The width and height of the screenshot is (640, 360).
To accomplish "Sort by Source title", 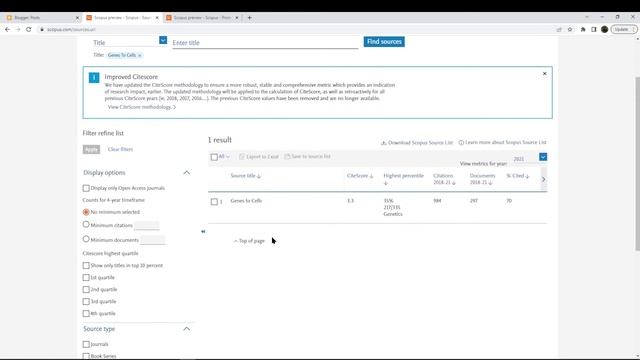I will coord(246,176).
